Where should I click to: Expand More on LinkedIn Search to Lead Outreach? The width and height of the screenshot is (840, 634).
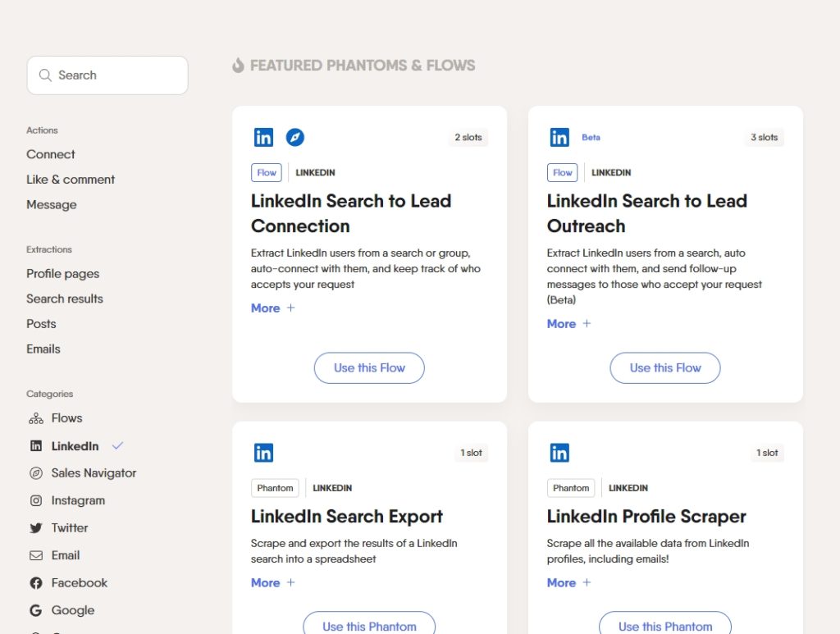568,323
